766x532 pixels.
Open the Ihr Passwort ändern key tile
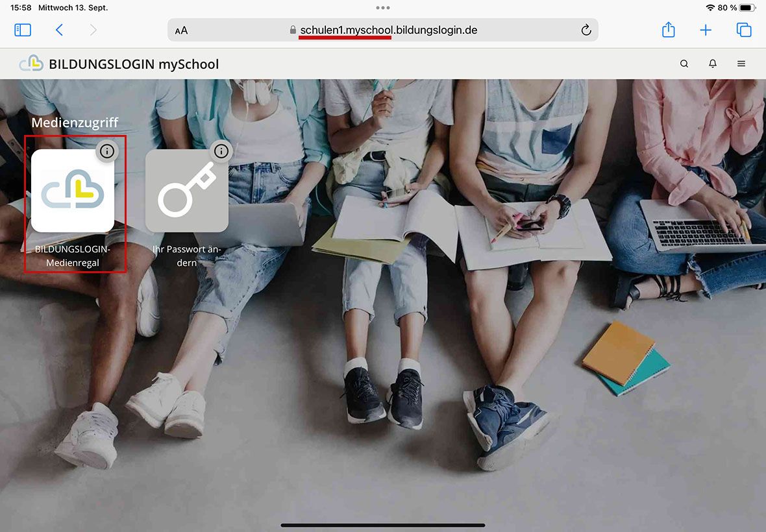point(186,191)
